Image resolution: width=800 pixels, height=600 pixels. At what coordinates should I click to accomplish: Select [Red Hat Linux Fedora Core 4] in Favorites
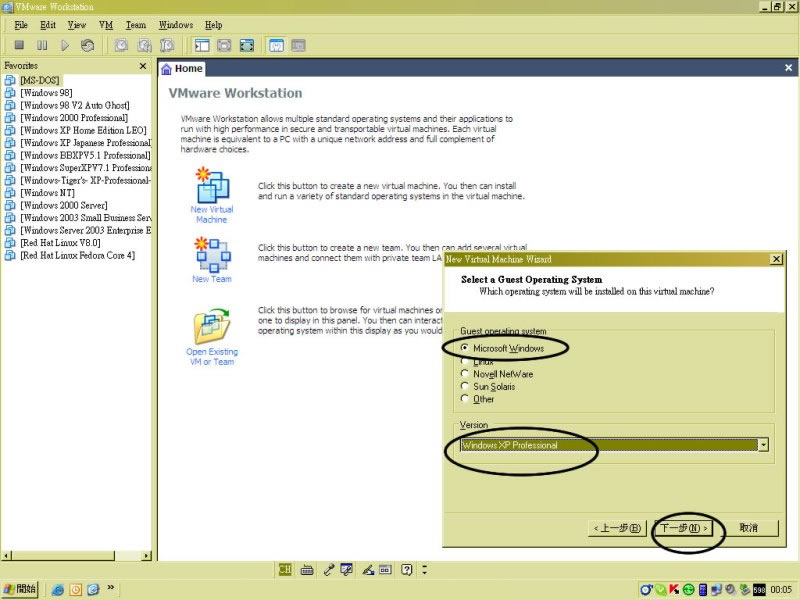point(78,255)
